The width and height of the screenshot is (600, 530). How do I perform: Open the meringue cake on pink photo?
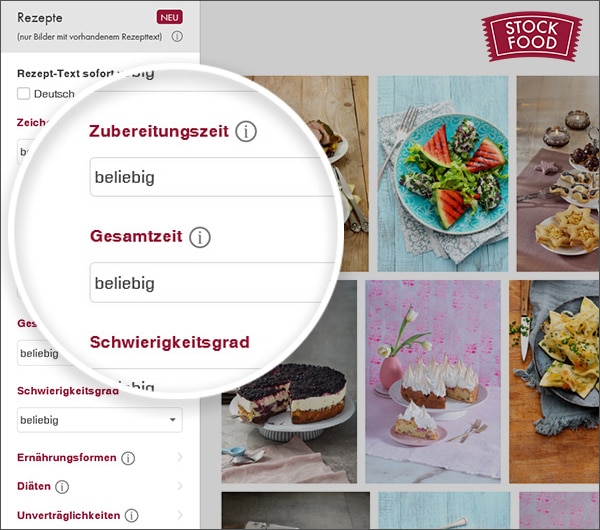pyautogui.click(x=433, y=382)
